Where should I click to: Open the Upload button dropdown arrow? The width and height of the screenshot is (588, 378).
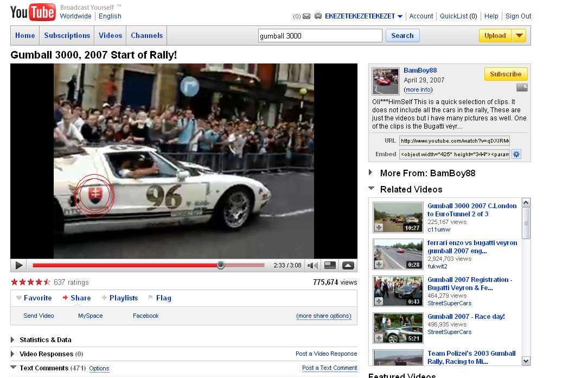pyautogui.click(x=519, y=36)
